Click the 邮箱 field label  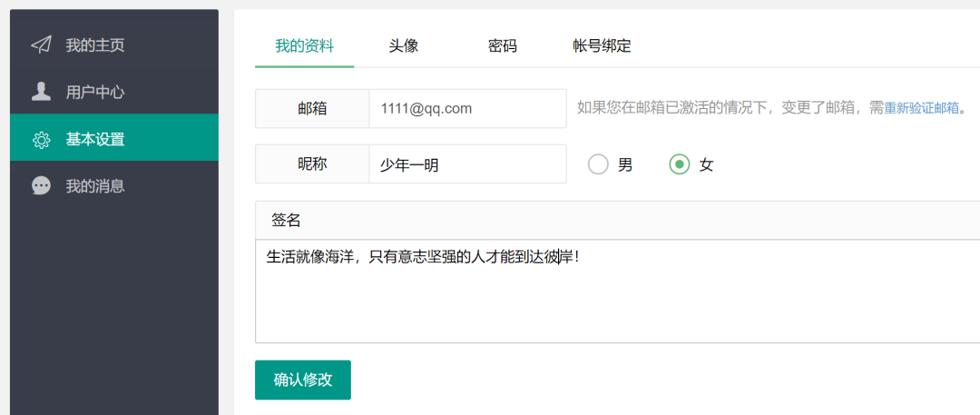click(312, 108)
